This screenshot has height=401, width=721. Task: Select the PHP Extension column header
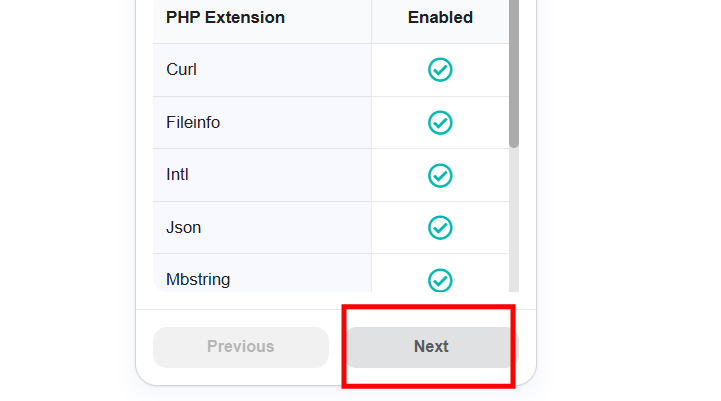point(225,17)
